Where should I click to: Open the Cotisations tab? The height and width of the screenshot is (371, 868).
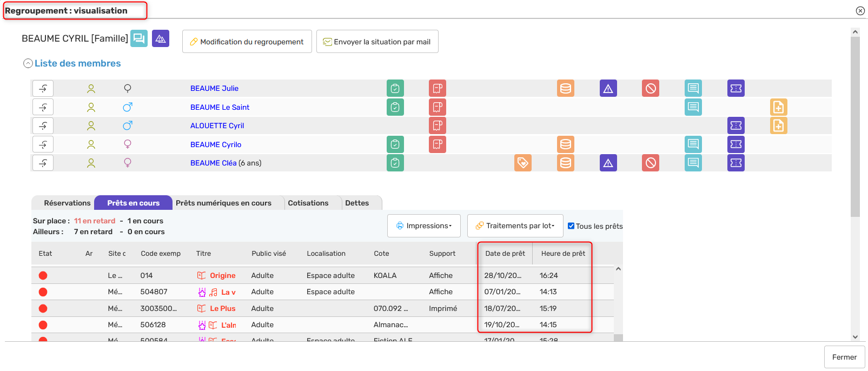click(308, 203)
